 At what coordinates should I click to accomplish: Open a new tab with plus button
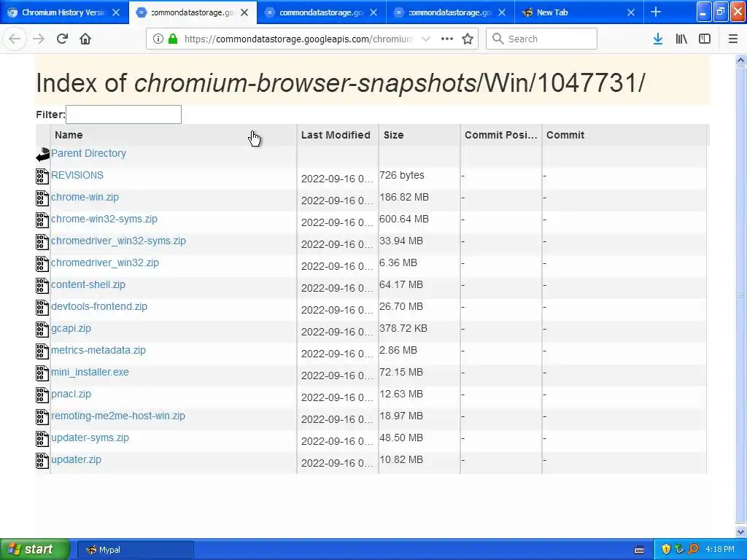656,12
